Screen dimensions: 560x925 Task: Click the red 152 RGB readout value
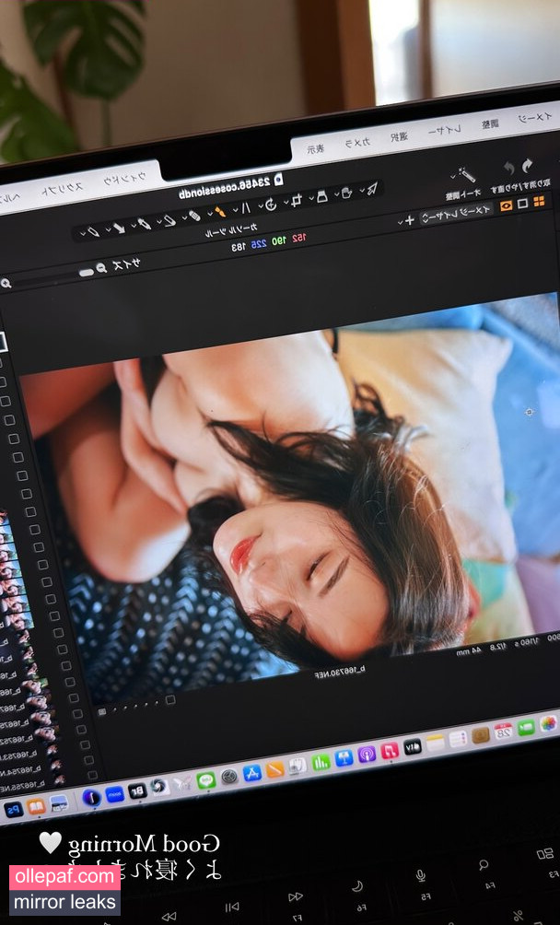click(298, 238)
